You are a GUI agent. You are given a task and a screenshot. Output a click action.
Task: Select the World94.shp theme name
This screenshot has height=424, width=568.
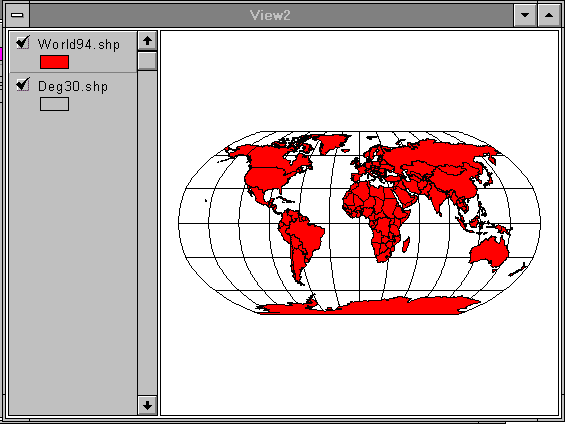(x=79, y=44)
